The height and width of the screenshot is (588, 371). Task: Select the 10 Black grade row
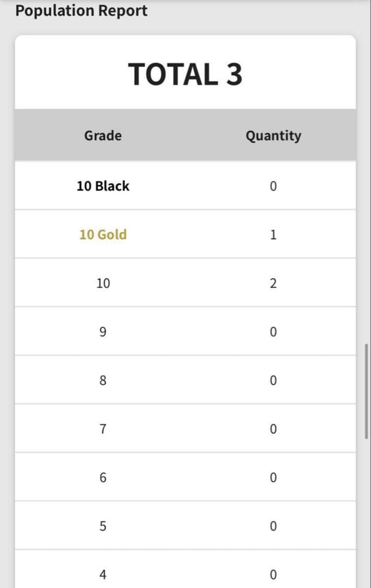[x=103, y=186]
